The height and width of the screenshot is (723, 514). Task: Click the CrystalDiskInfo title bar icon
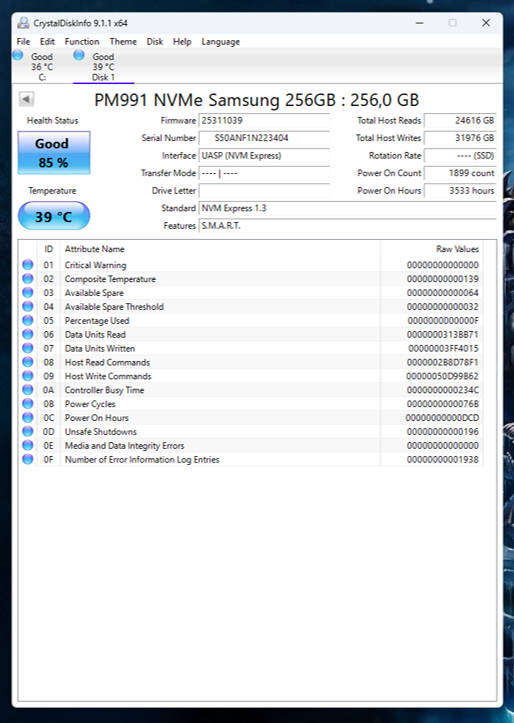23,23
